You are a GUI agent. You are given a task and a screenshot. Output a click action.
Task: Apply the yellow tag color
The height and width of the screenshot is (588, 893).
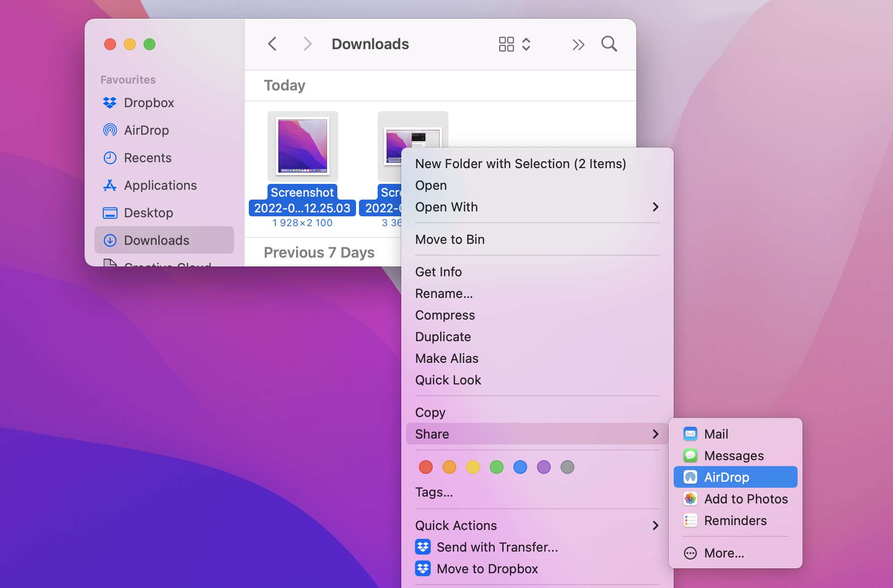click(x=473, y=467)
